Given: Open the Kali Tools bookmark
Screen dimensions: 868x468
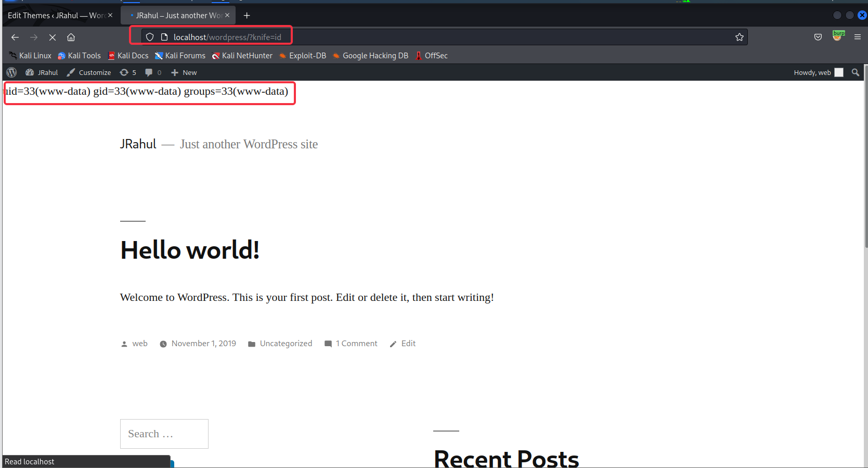Looking at the screenshot, I should pyautogui.click(x=79, y=56).
